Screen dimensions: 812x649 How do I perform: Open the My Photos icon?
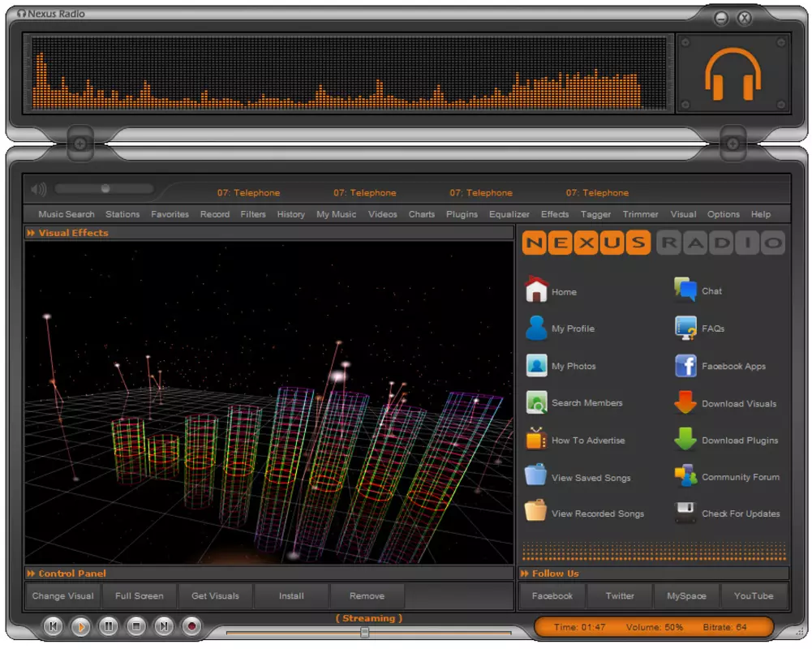click(x=536, y=365)
